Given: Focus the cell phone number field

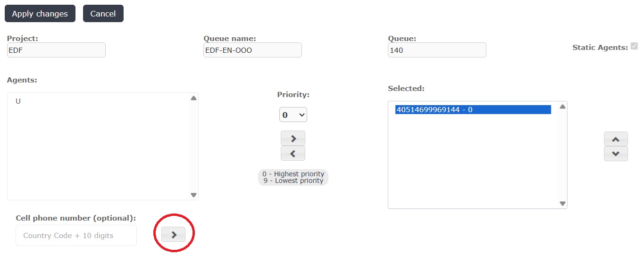Looking at the screenshot, I should point(76,235).
